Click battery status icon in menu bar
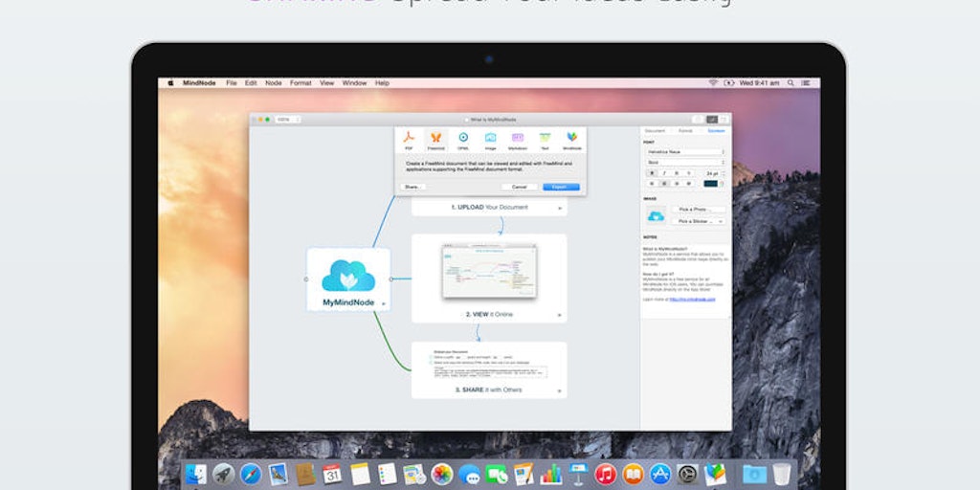Image resolution: width=980 pixels, height=490 pixels. click(x=728, y=82)
